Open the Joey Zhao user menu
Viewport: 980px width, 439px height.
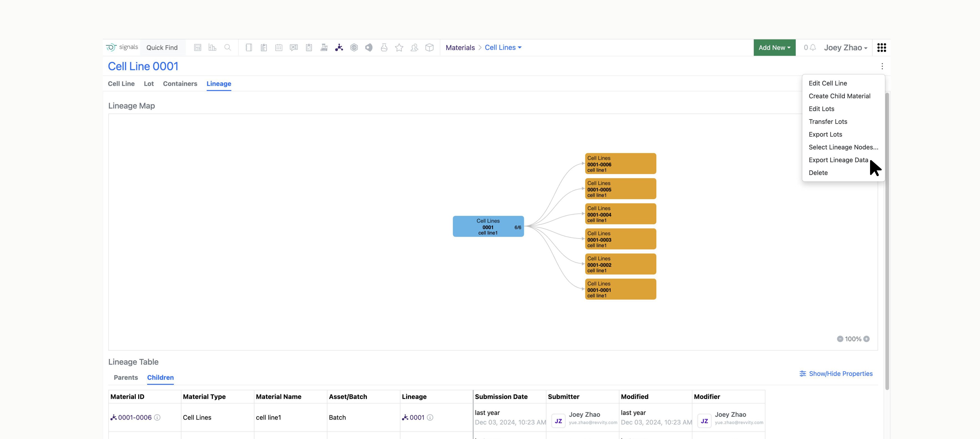coord(845,48)
